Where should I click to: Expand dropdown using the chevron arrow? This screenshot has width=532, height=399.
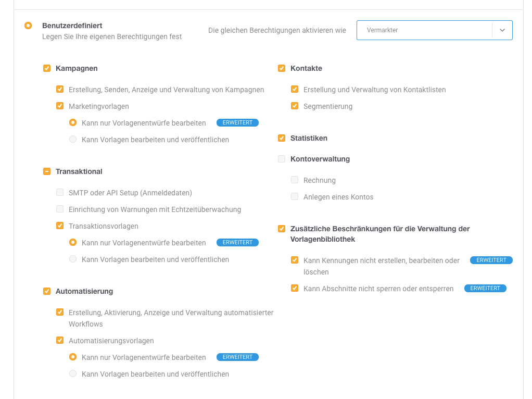click(x=502, y=30)
